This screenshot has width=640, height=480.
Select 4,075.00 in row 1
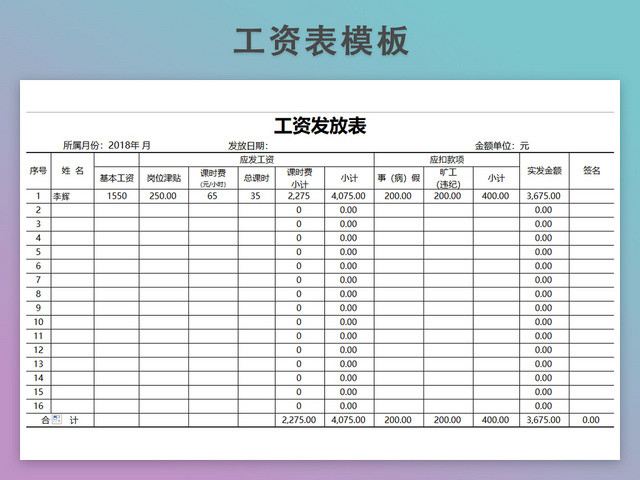(x=348, y=196)
